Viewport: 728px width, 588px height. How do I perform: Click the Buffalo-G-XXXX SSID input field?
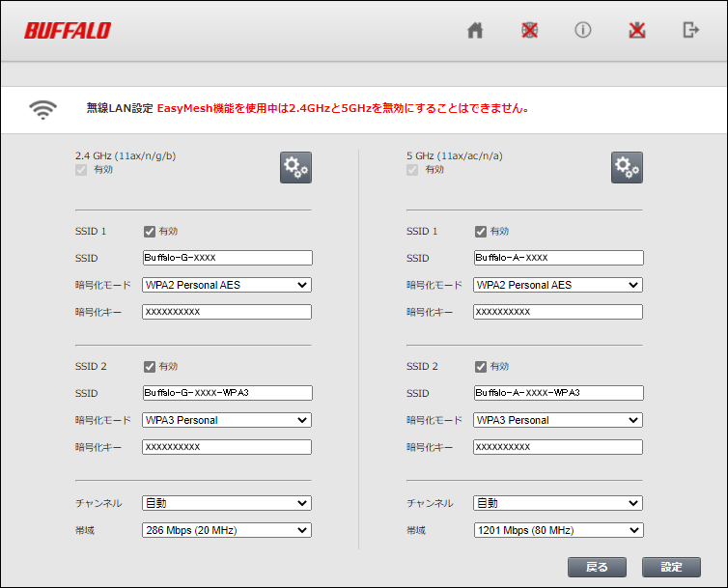(x=227, y=258)
